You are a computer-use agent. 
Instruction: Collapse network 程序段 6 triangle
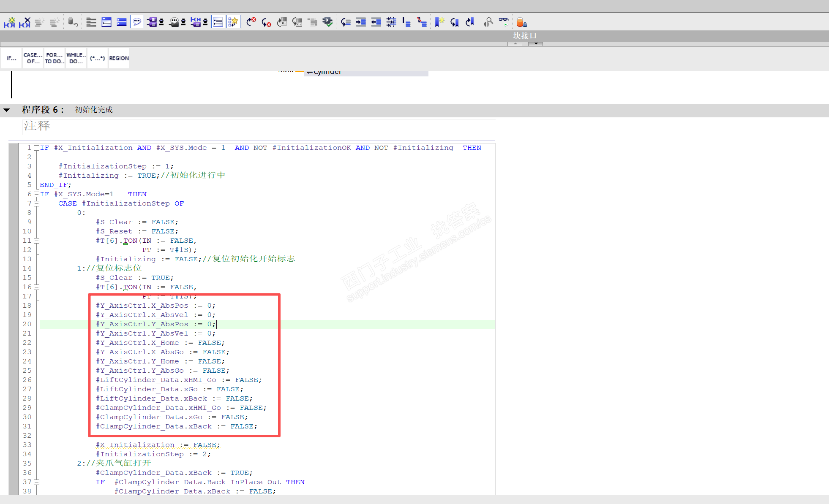pos(7,110)
